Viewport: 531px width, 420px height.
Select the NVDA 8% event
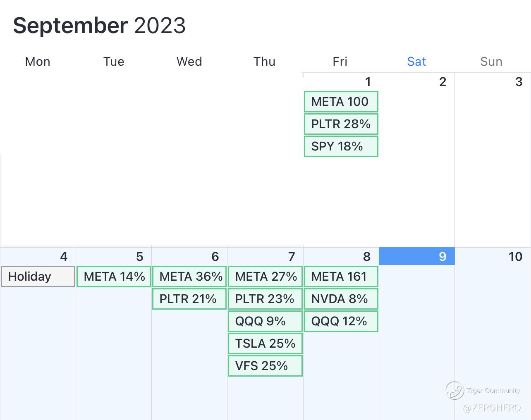[x=341, y=299]
